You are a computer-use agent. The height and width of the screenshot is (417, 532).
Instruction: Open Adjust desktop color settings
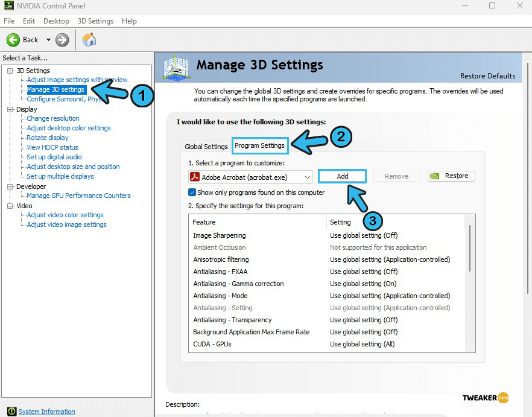[x=69, y=128]
